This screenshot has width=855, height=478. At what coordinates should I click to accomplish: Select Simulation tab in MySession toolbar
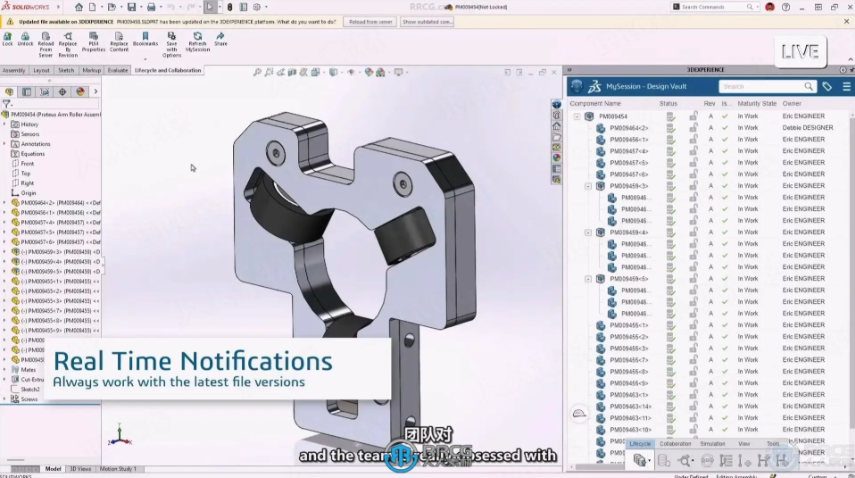[x=713, y=444]
